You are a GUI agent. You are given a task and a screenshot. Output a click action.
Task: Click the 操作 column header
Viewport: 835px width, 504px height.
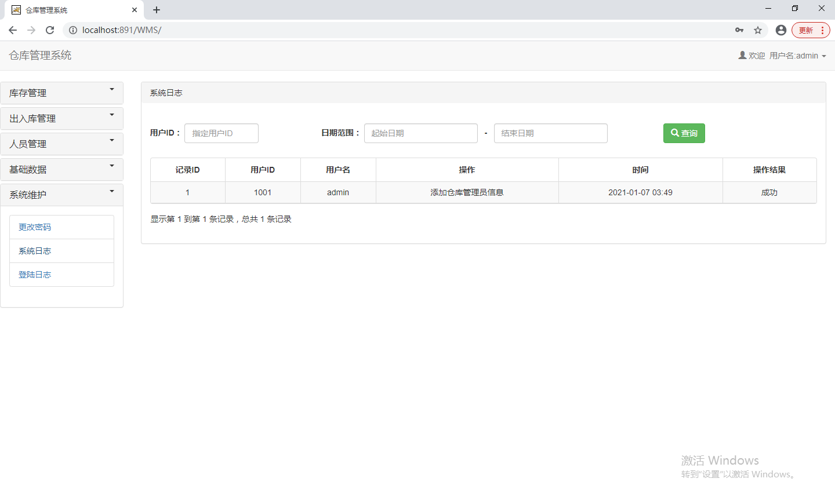point(467,170)
